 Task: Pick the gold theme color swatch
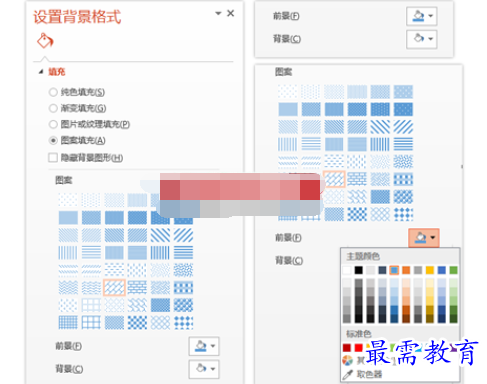pyautogui.click(x=430, y=270)
